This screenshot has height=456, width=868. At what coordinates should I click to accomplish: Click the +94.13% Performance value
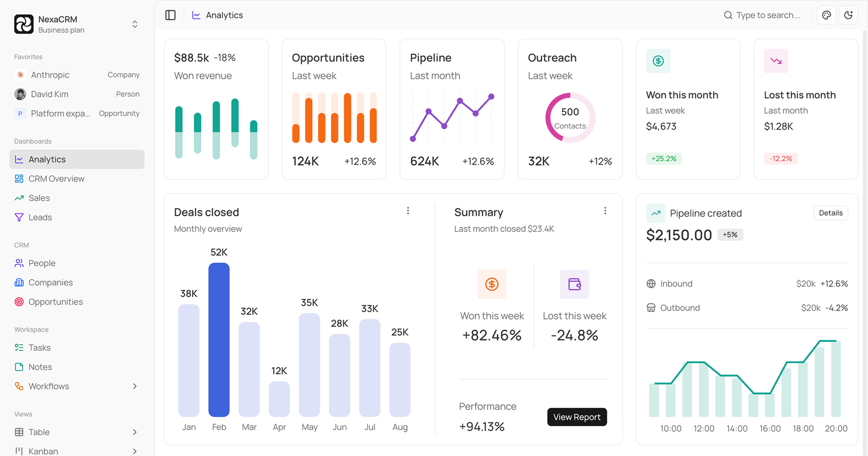pos(482,427)
